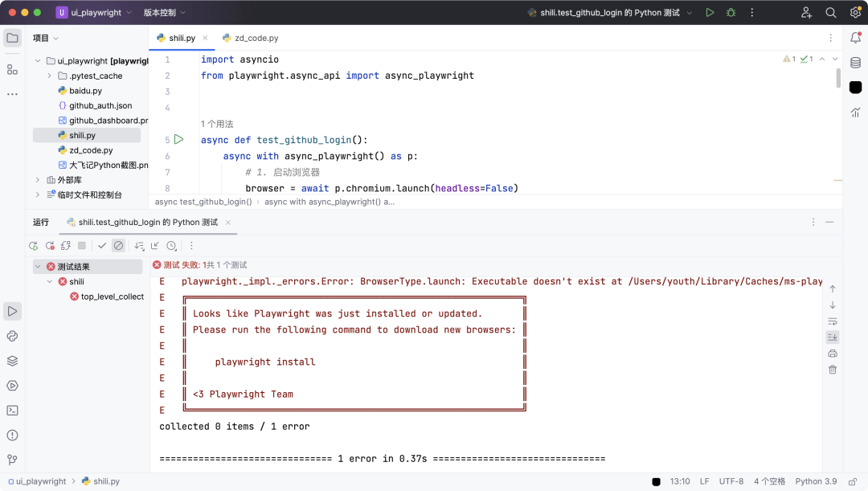
Task: Toggle show ignored tests filter
Action: tap(118, 246)
